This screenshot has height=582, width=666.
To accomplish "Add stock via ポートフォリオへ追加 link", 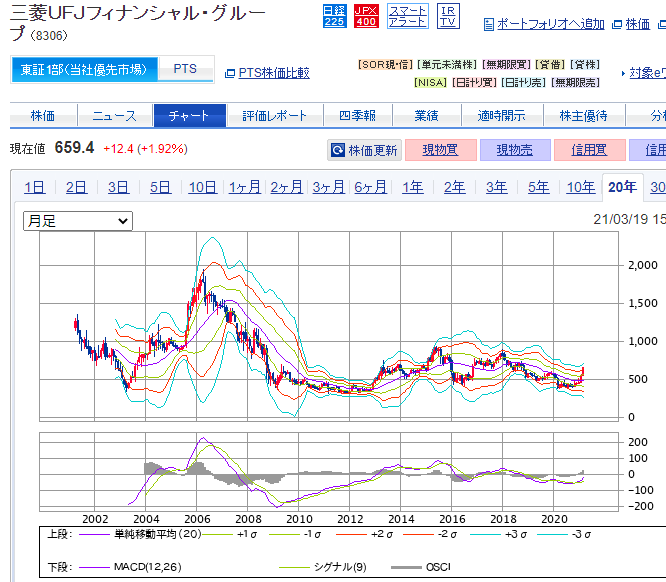I will click(x=550, y=24).
